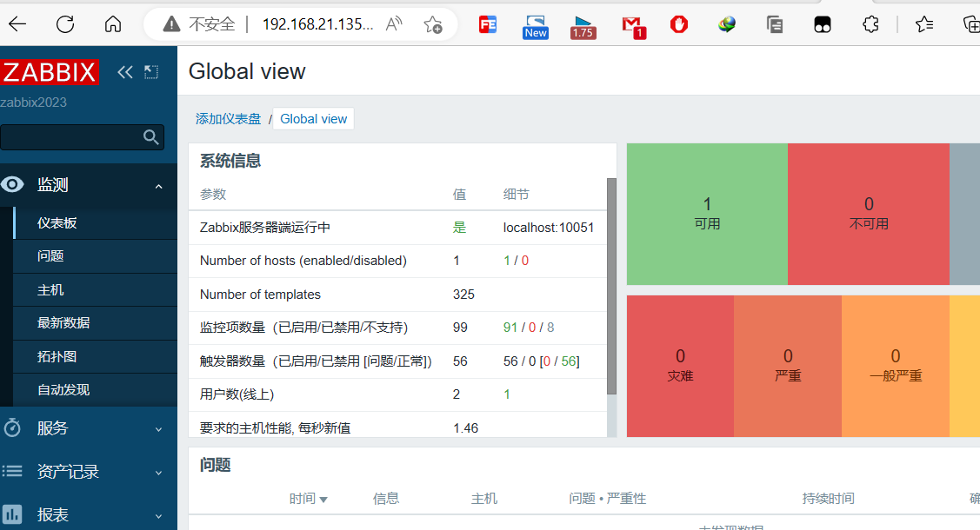Open 拓扑图 in the sidebar
Image resolution: width=980 pixels, height=530 pixels.
[95, 356]
